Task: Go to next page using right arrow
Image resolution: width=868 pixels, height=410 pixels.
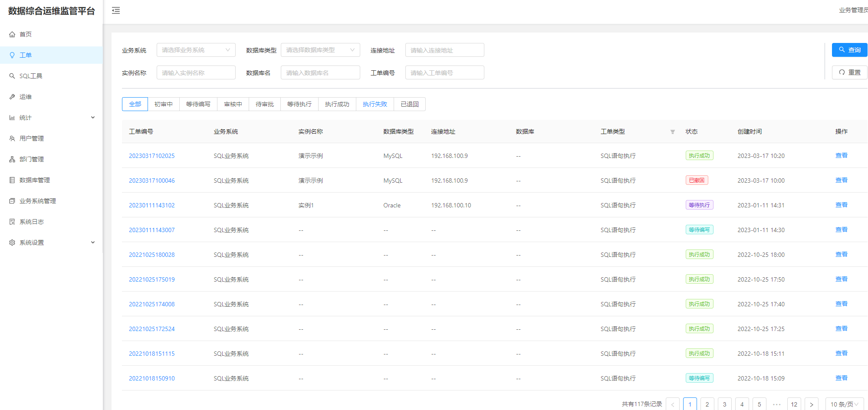Action: pos(812,404)
